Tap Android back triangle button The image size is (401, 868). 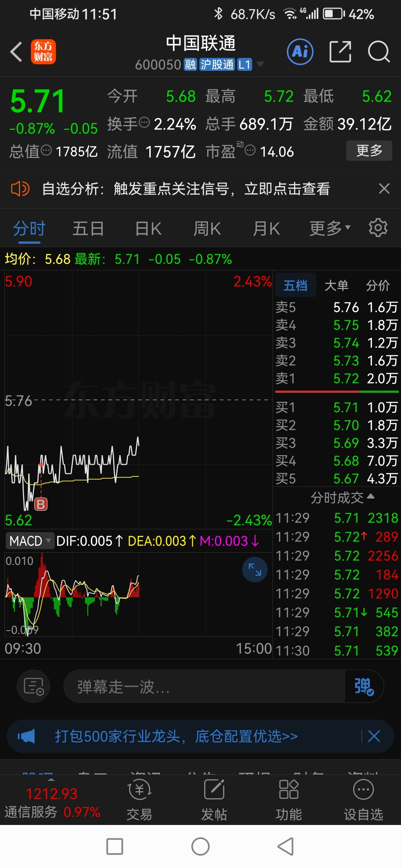(286, 846)
